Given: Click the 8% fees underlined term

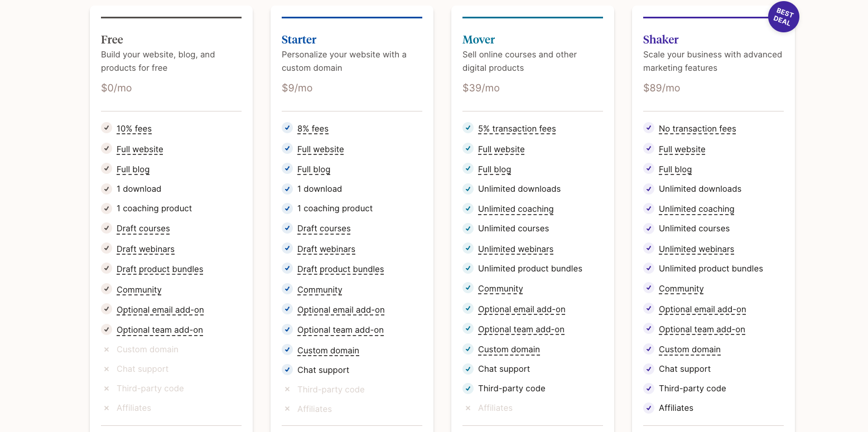Looking at the screenshot, I should [313, 129].
